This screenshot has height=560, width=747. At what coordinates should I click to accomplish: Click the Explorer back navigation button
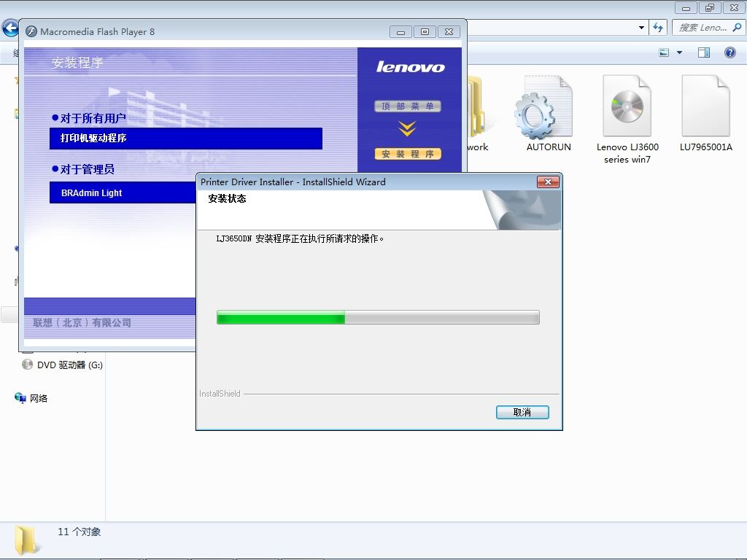point(10,28)
